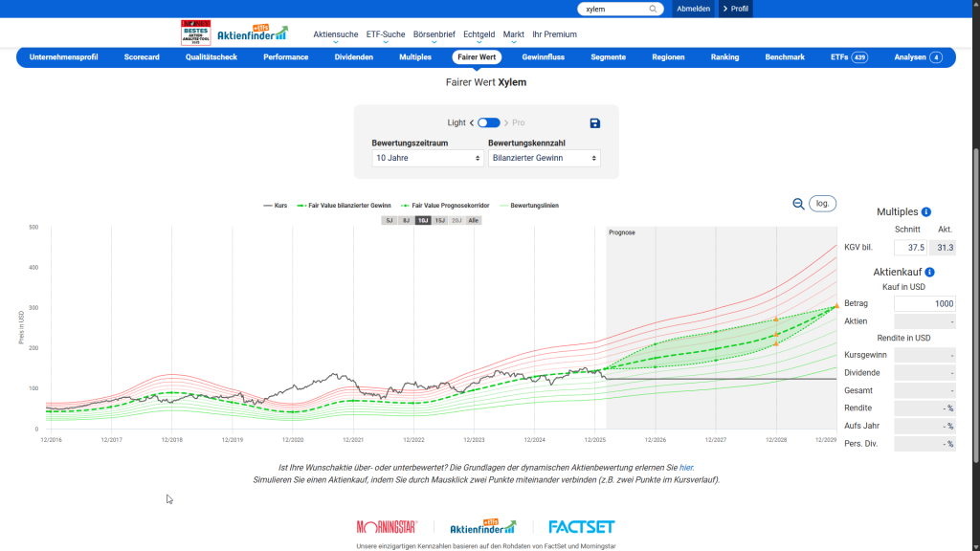This screenshot has width=980, height=551.
Task: Click the zoom out magnifier icon
Action: pos(798,204)
